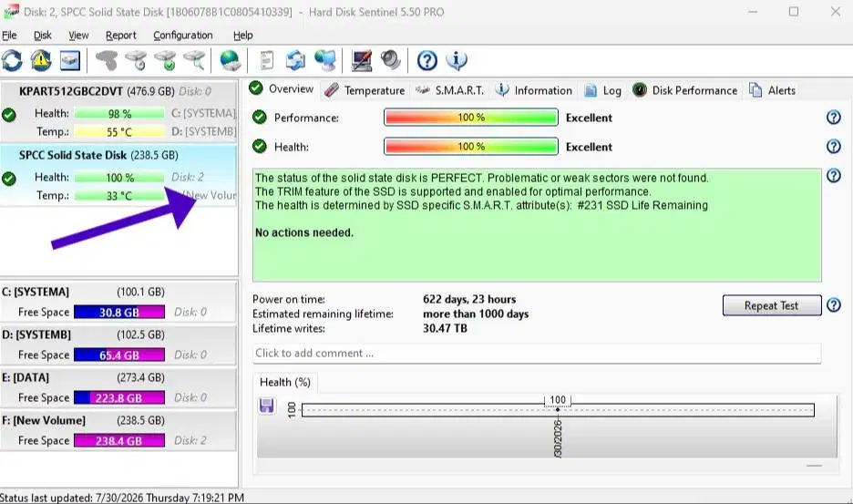Click green status check of KPART512GBC2DVT disk
853x504 pixels.
point(9,115)
